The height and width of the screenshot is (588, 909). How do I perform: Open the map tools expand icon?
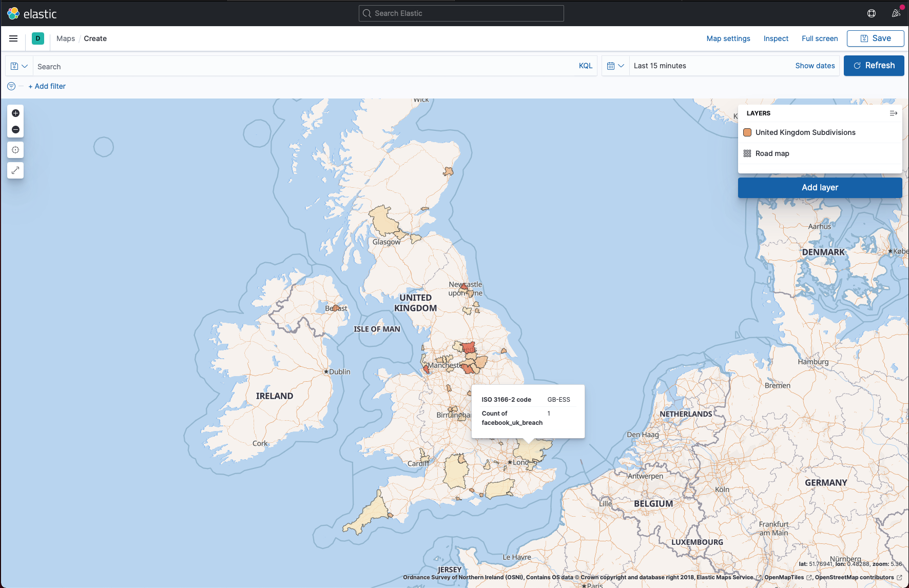tap(15, 170)
